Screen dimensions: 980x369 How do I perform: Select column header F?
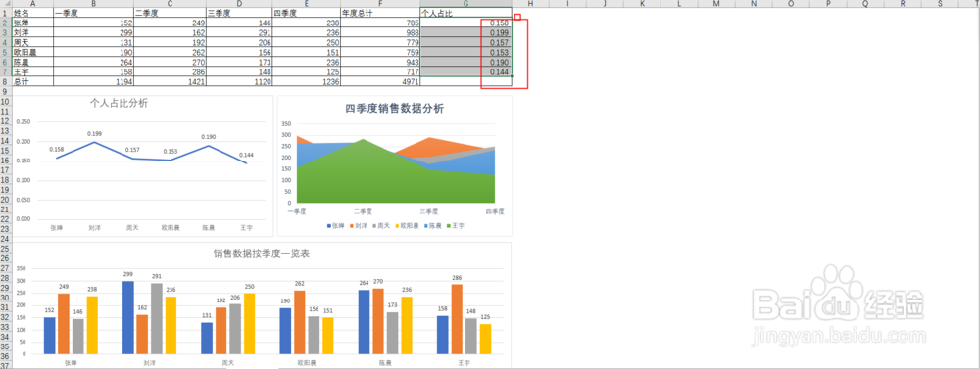(x=380, y=4)
